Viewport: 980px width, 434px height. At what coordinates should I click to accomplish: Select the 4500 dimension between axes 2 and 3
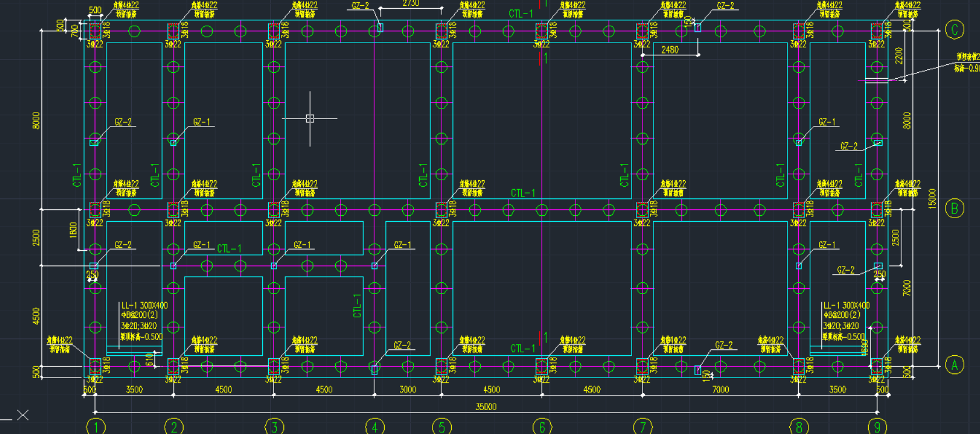(x=224, y=390)
